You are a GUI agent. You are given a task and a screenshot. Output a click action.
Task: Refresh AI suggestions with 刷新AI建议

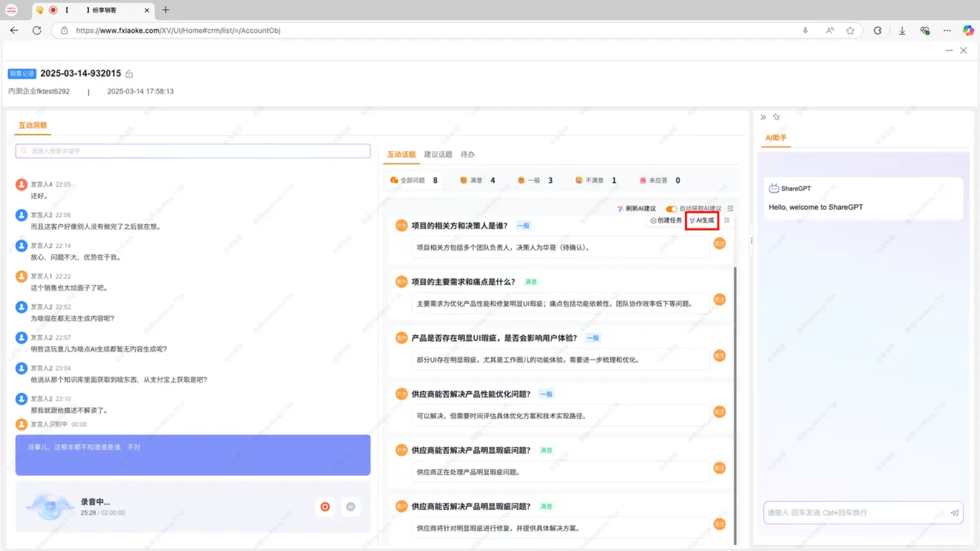click(x=636, y=209)
